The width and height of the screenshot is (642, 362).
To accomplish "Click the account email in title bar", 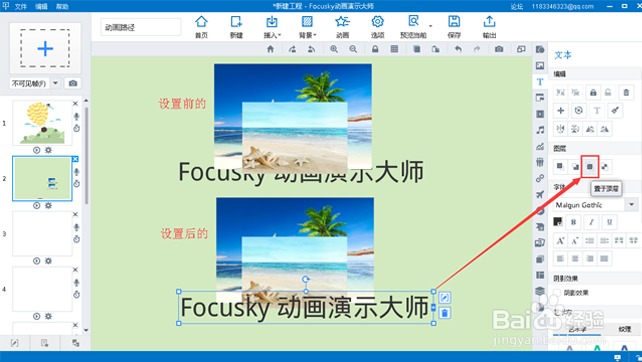I will [x=563, y=7].
